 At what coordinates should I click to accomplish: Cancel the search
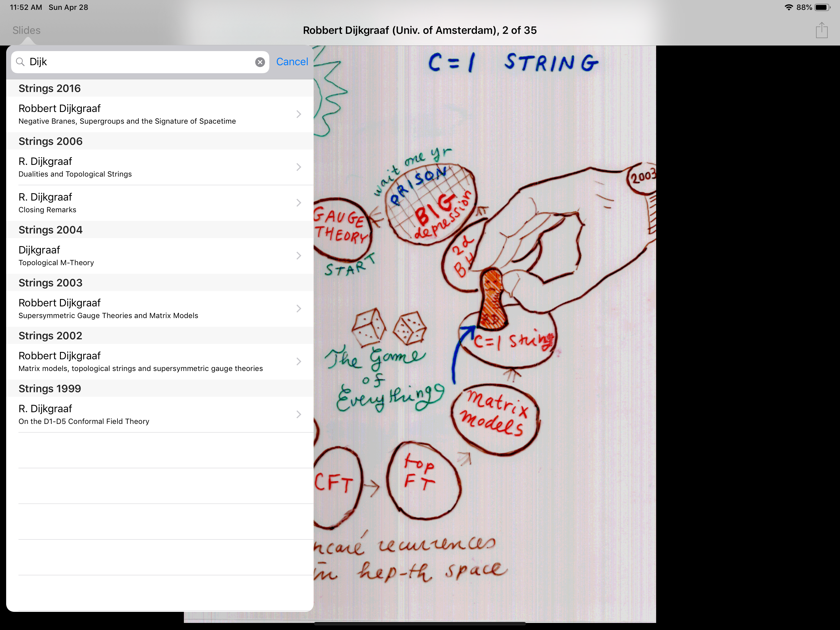[x=292, y=62]
